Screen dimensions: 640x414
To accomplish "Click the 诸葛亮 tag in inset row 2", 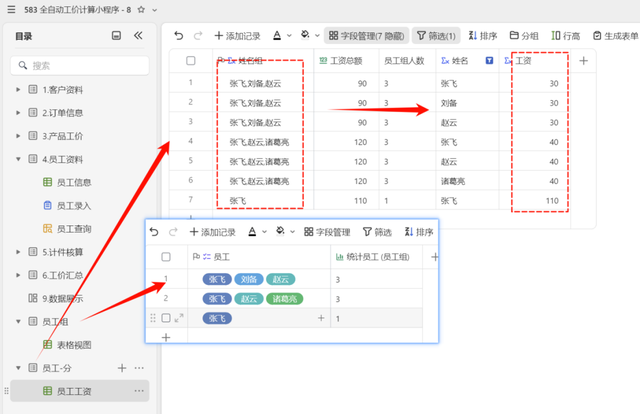I will (x=284, y=299).
